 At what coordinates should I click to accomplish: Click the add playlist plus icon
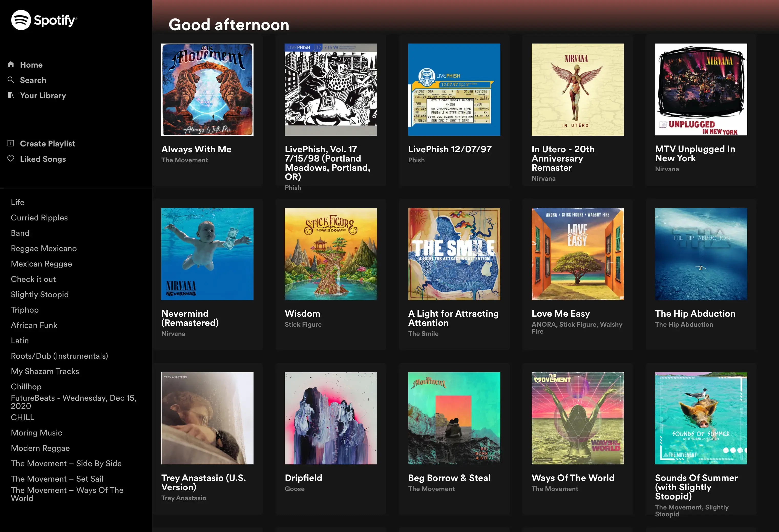pos(11,143)
